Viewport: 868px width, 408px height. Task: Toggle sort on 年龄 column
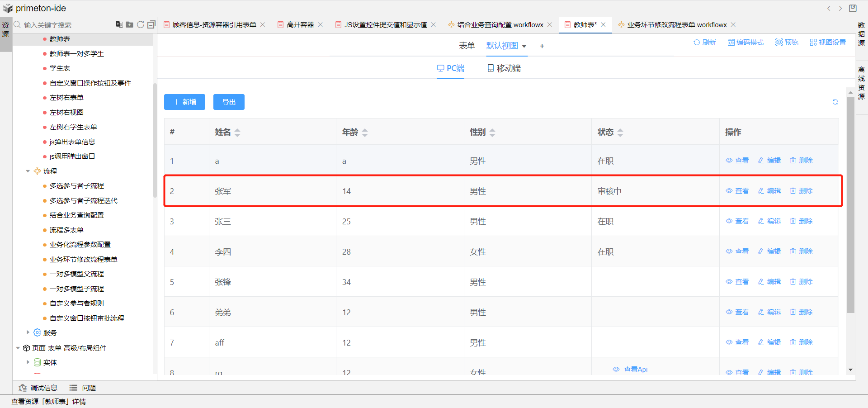click(x=365, y=133)
